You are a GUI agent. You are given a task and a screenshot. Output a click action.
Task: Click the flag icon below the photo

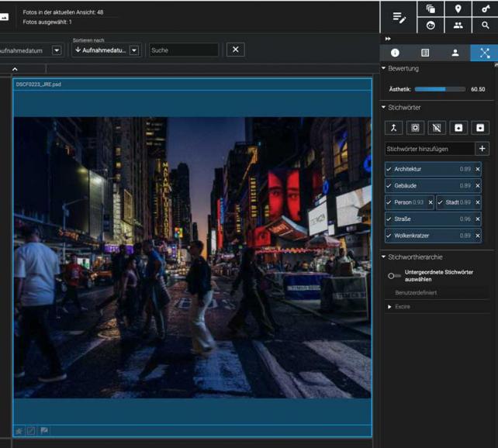44,430
